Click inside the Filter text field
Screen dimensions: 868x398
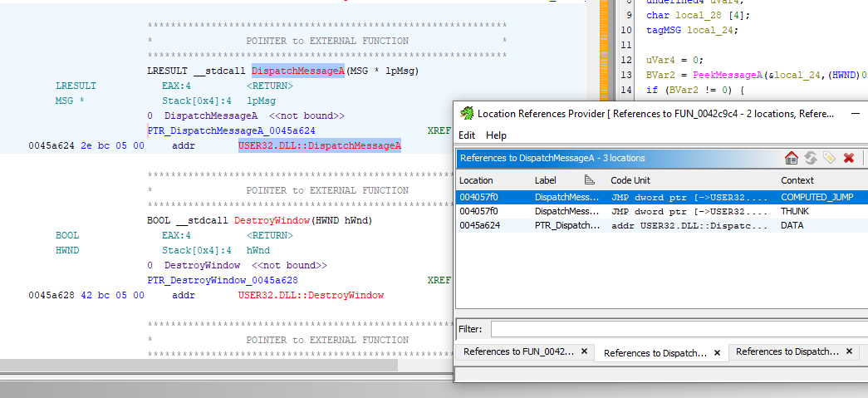tap(677, 329)
